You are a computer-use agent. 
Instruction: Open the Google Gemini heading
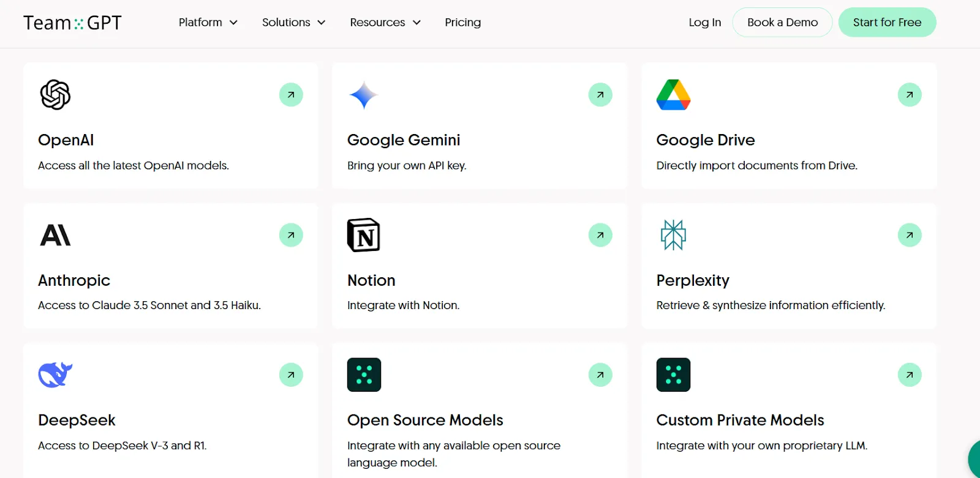pyautogui.click(x=404, y=140)
